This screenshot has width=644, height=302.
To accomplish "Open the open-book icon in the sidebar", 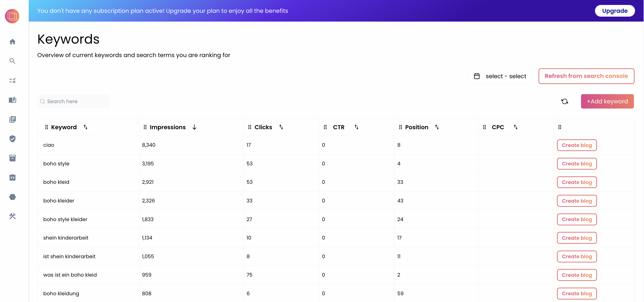I will (x=12, y=100).
